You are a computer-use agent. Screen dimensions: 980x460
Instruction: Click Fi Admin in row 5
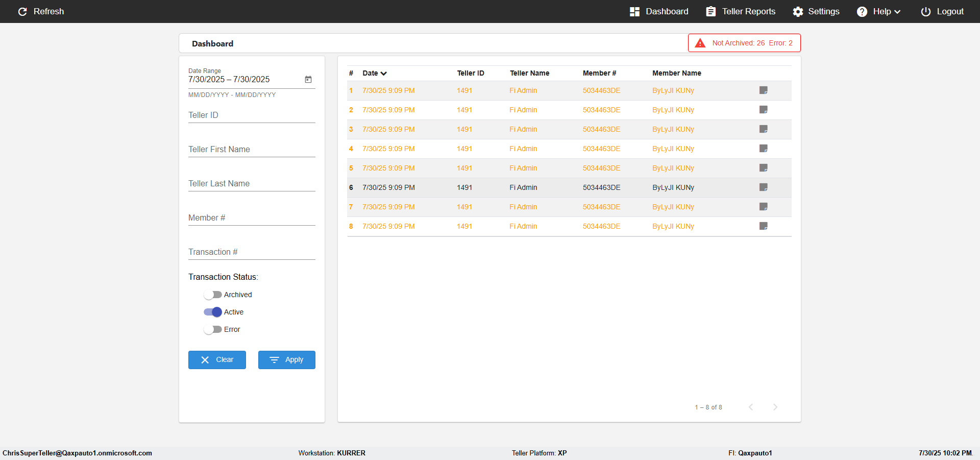523,168
